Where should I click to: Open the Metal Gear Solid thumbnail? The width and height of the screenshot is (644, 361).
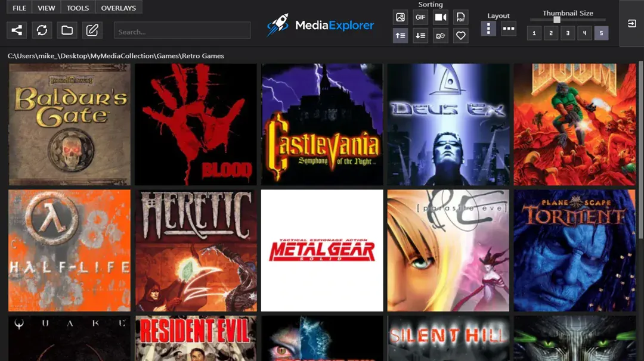click(322, 250)
